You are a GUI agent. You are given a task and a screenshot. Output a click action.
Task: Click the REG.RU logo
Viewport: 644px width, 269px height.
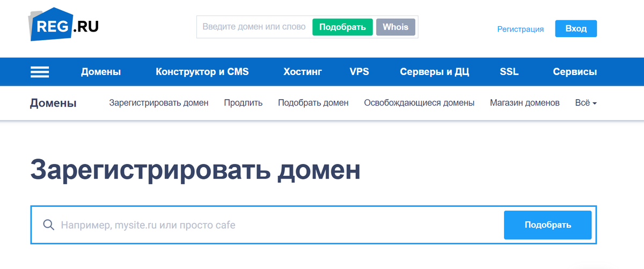click(x=64, y=26)
